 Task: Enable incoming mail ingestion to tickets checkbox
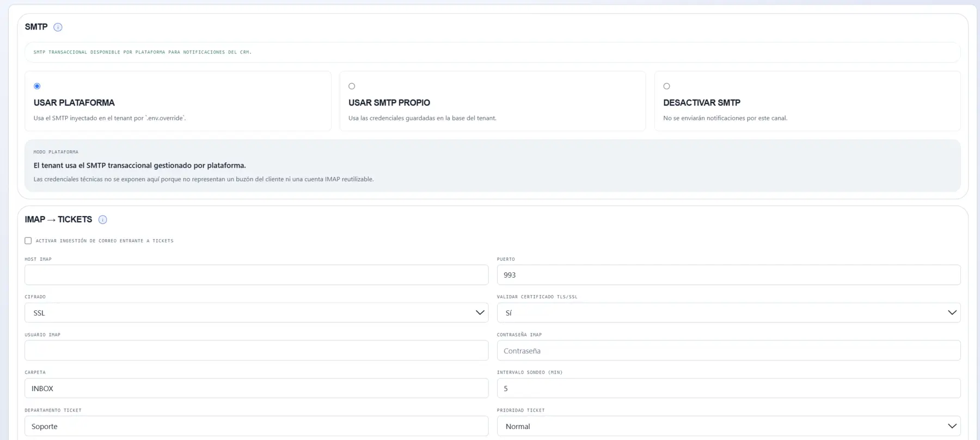click(28, 241)
